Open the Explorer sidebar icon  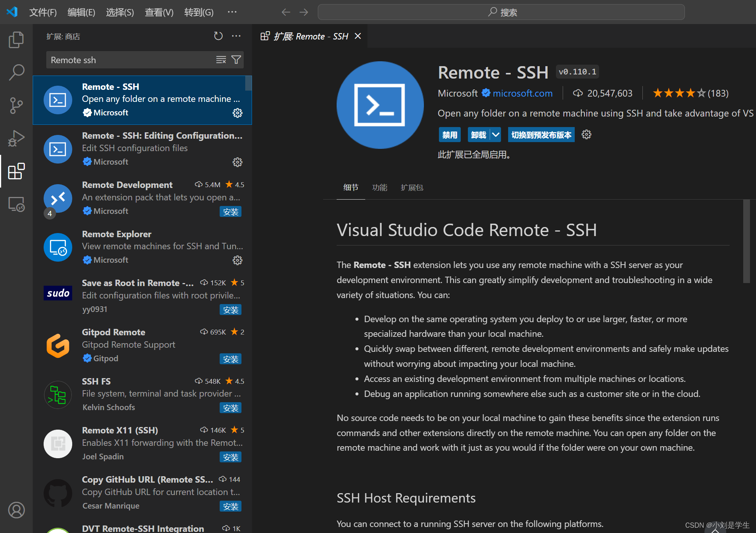pyautogui.click(x=16, y=39)
